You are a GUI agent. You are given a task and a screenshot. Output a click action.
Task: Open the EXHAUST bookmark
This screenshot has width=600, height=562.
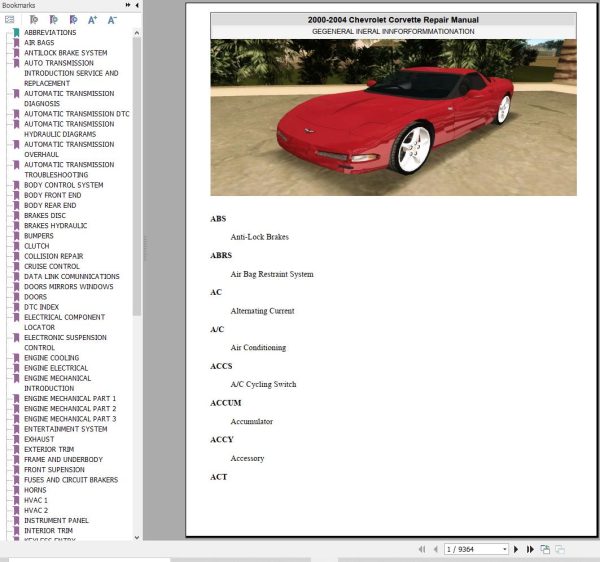[39, 439]
